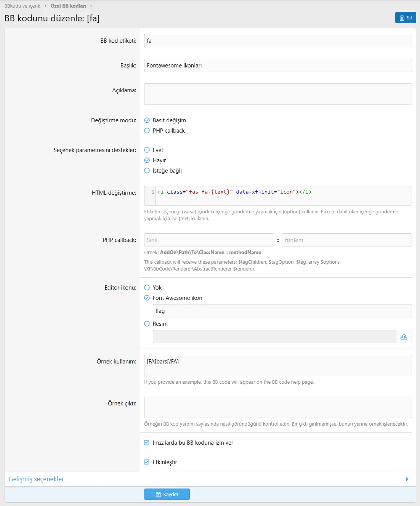Click the 'If you provide an example' hint
The height and width of the screenshot is (506, 420).
(x=229, y=382)
